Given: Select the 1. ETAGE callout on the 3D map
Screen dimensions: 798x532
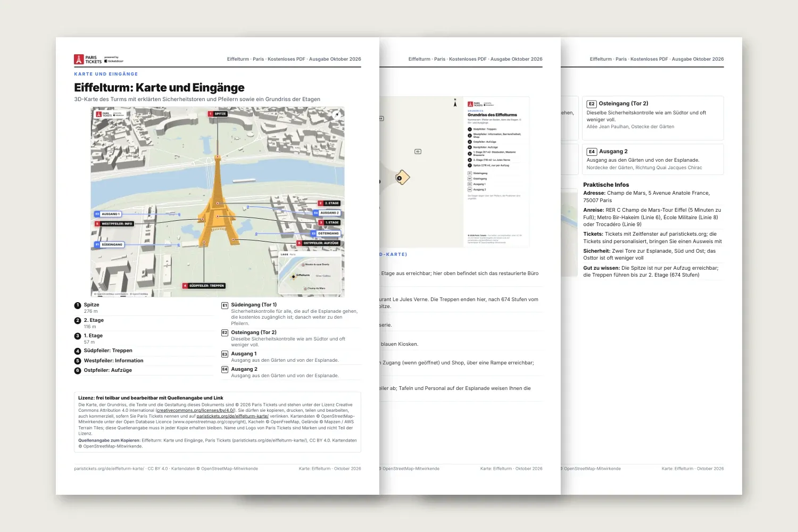Looking at the screenshot, I should click(x=329, y=222).
